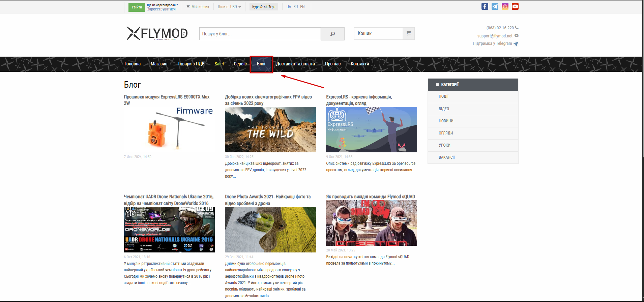Open the Flymod sQUAD pilots thumbnail
The image size is (644, 302).
click(x=372, y=223)
